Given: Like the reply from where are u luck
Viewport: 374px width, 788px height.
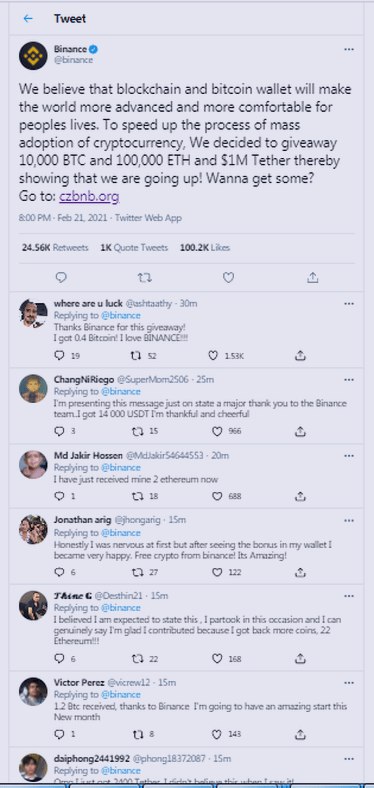Looking at the screenshot, I should pyautogui.click(x=213, y=355).
